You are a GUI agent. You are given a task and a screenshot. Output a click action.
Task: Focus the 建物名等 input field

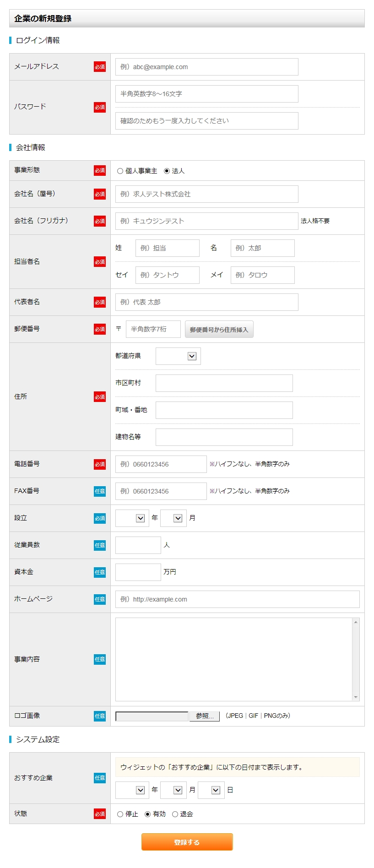pos(224,437)
